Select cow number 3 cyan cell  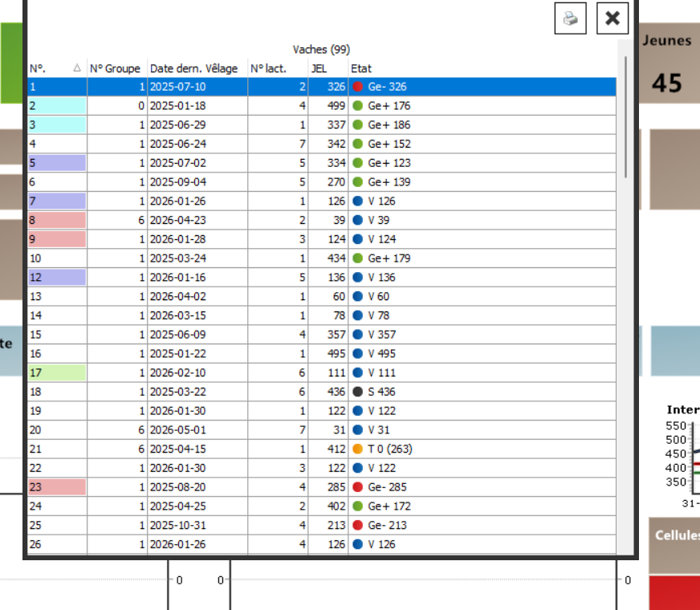point(57,125)
